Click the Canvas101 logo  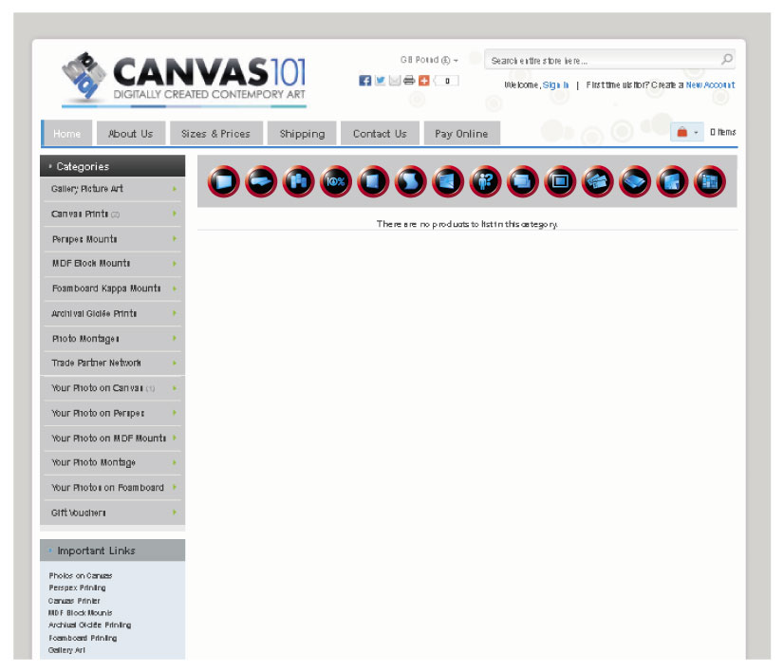click(184, 79)
